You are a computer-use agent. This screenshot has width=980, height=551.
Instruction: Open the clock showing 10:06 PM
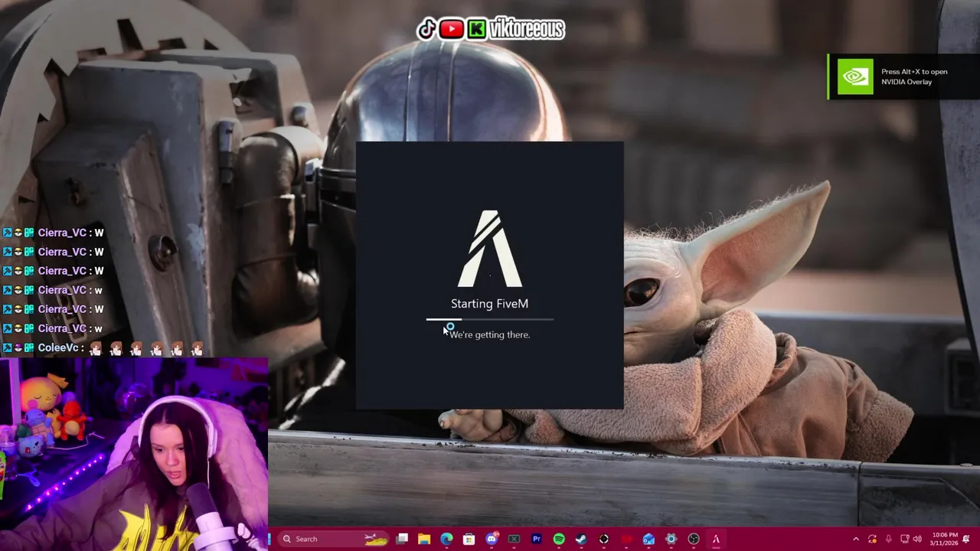pos(944,539)
